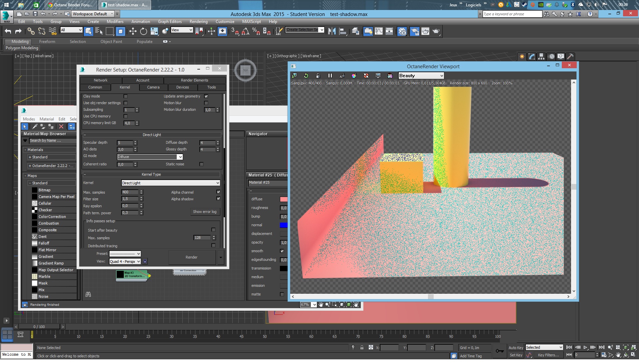Switch to the Camera tab in Render Setup
639x364 pixels.
153,87
